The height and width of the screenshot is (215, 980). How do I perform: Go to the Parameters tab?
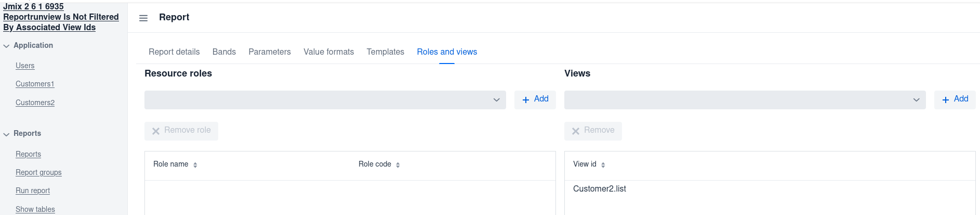pos(270,52)
